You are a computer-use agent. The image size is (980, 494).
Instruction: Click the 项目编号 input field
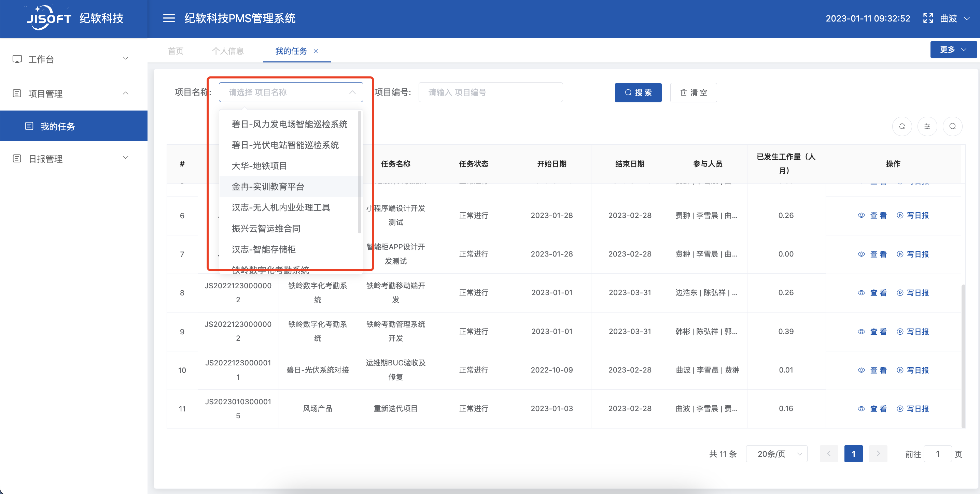click(x=490, y=92)
